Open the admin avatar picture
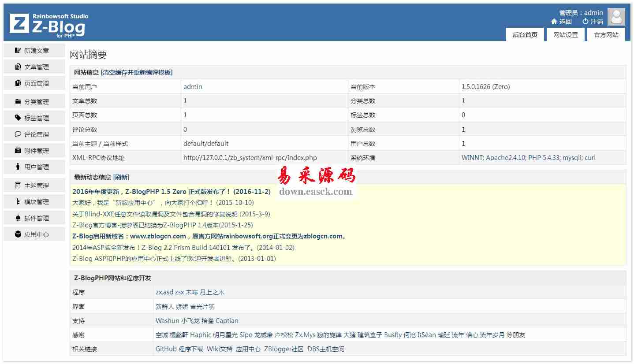 pos(616,17)
